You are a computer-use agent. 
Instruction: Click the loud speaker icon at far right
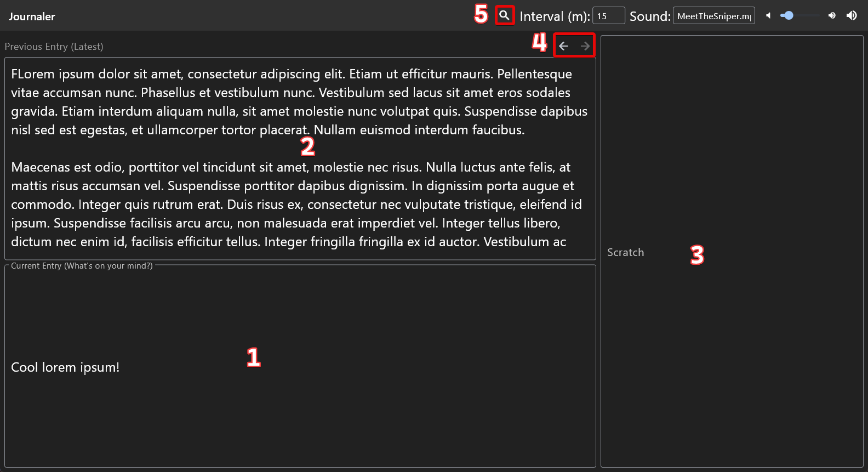tap(852, 15)
